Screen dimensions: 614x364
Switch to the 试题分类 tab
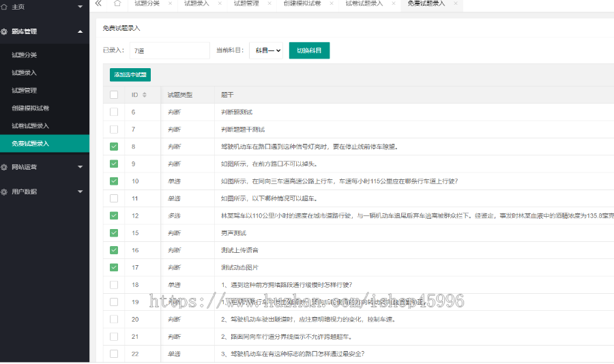click(x=147, y=3)
